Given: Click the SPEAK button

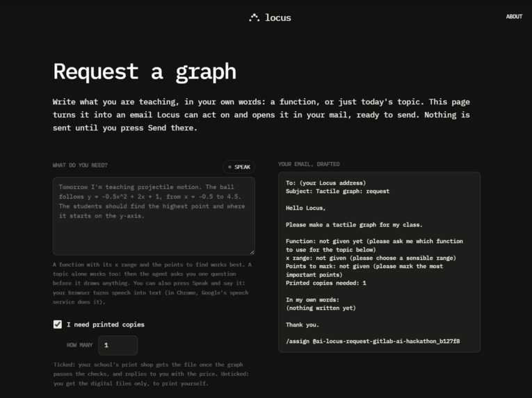Looking at the screenshot, I should click(239, 167).
